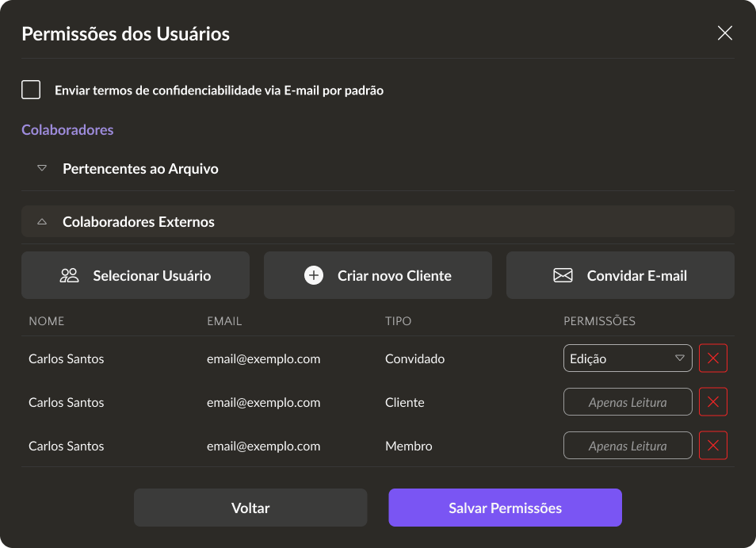Click the Apenas Leitura field for Cliente

pyautogui.click(x=627, y=402)
